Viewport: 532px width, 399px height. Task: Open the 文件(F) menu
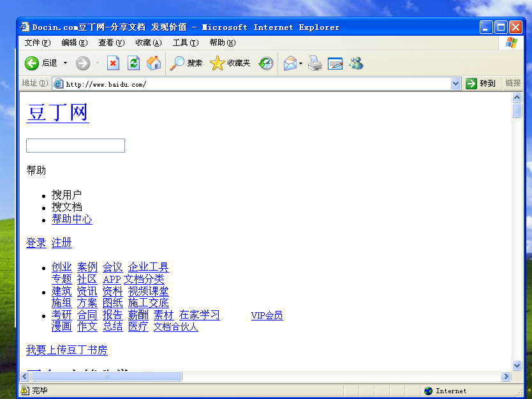pos(38,43)
